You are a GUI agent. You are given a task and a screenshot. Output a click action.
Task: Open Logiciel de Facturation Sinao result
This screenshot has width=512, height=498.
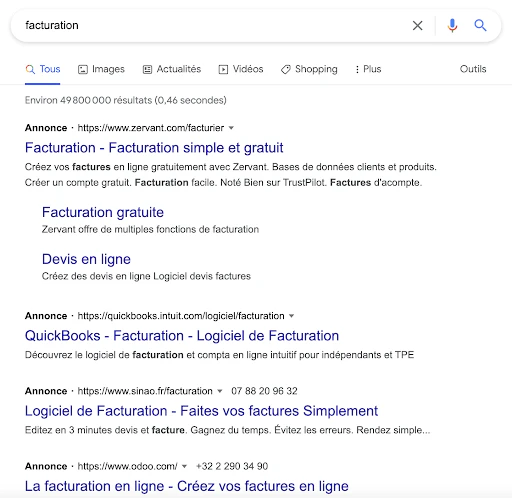point(201,411)
